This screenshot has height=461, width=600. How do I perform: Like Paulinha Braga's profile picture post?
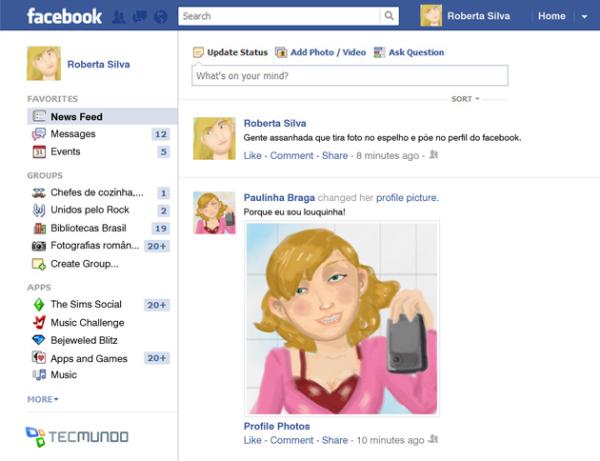click(253, 440)
